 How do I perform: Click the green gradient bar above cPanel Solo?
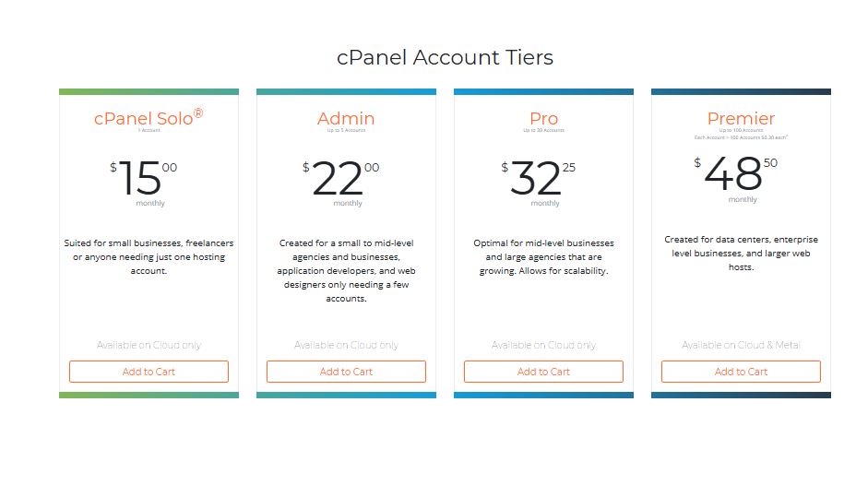pyautogui.click(x=149, y=91)
